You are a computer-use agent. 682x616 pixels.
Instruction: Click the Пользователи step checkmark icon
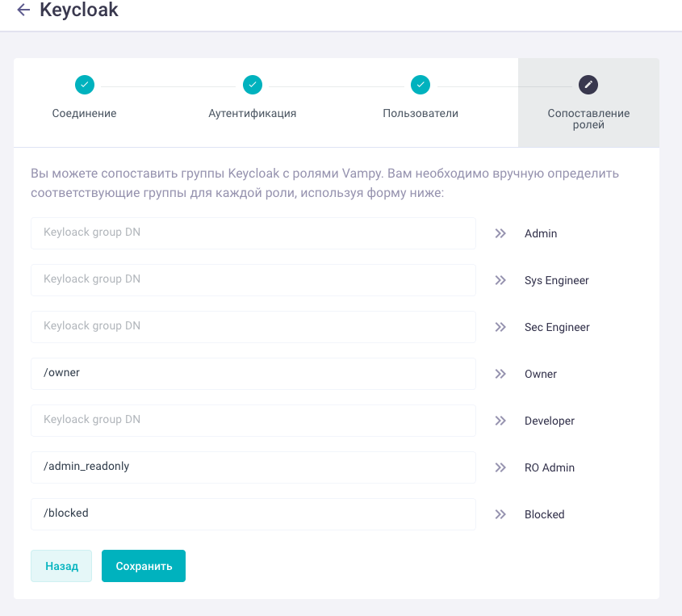(x=420, y=84)
